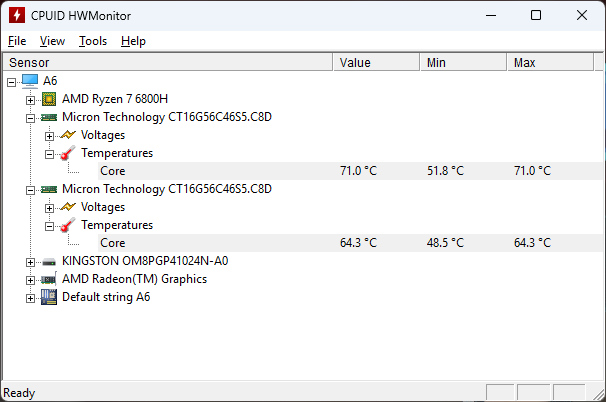Click the thermometer icon of first Temperatures node
The height and width of the screenshot is (402, 606).
(67, 153)
